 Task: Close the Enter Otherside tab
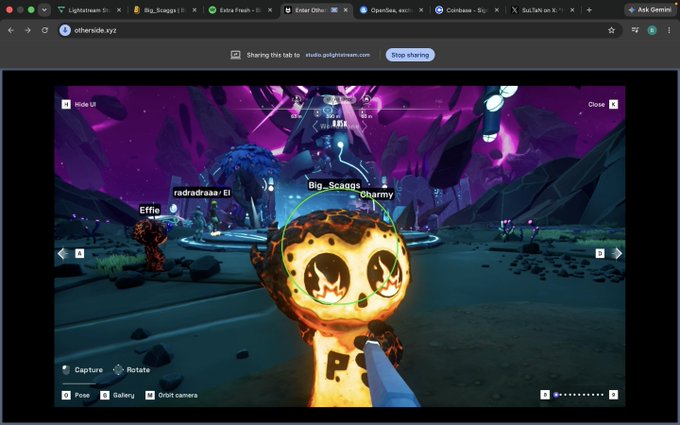pos(345,10)
